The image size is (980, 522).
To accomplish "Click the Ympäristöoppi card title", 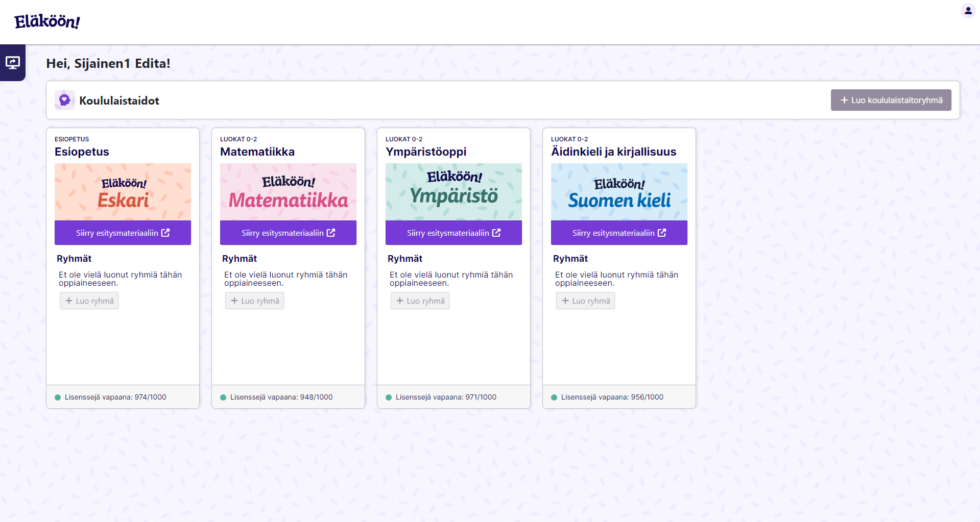I will [x=426, y=152].
